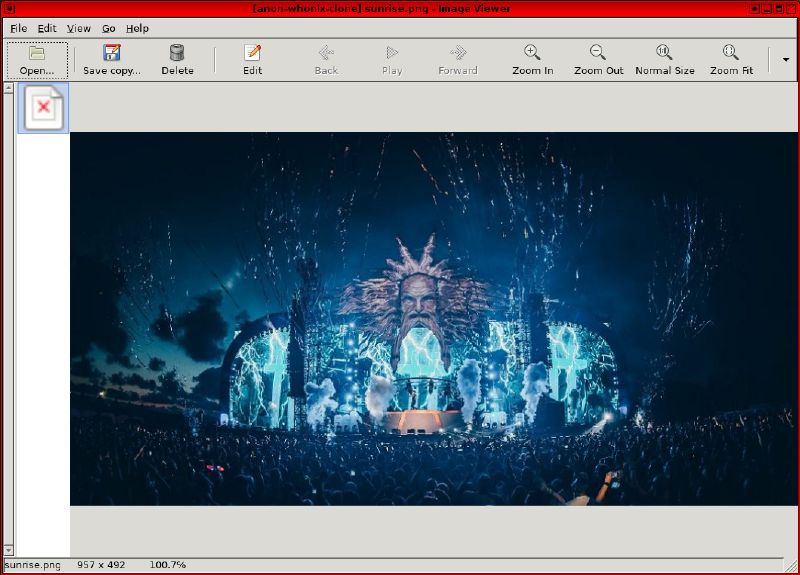Open the View menu
Viewport: 800px width, 575px height.
pos(78,29)
